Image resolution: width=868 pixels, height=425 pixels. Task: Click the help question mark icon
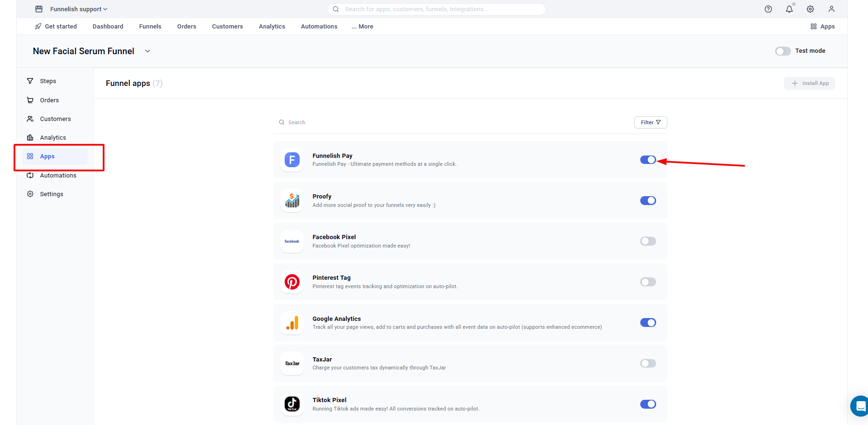coord(768,9)
